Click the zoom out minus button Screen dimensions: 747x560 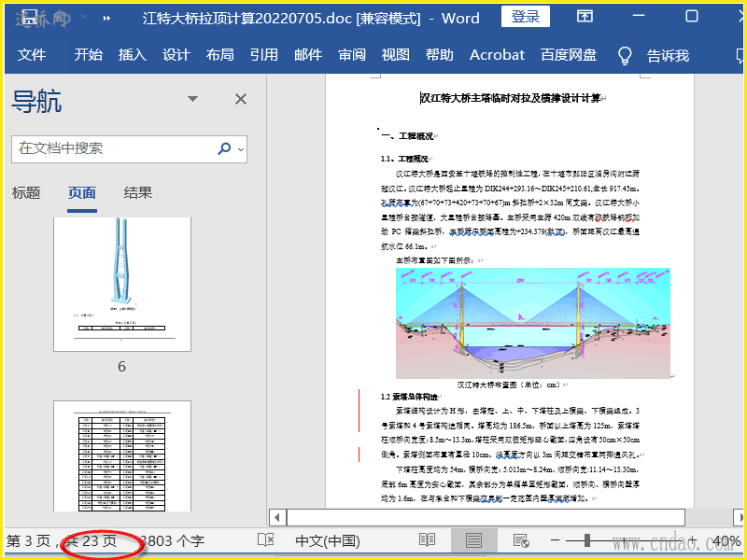(x=555, y=540)
